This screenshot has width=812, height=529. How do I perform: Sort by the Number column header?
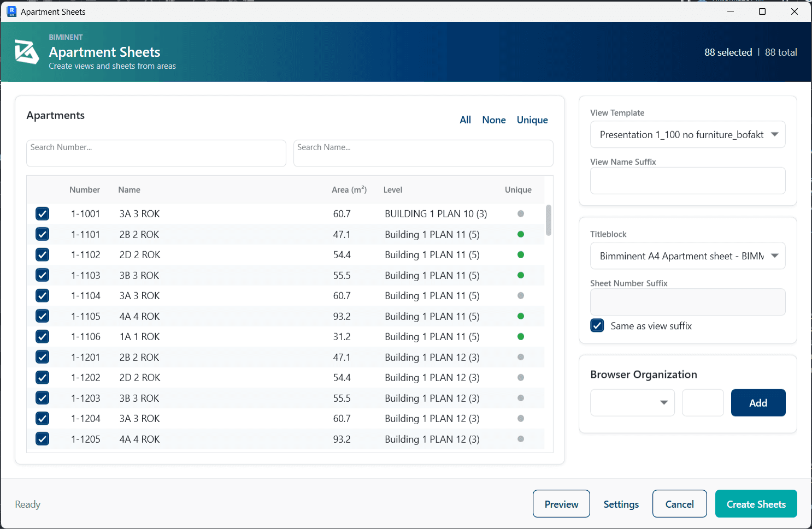coord(85,190)
